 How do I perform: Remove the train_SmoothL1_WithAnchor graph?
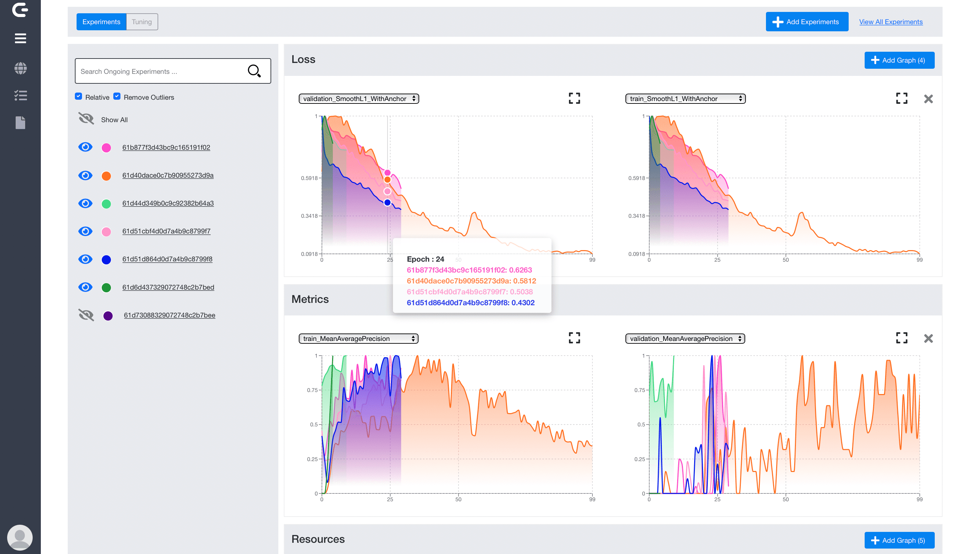pos(928,99)
